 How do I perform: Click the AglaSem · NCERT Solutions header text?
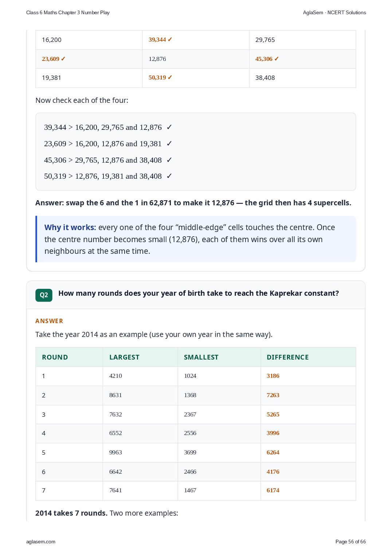334,12
